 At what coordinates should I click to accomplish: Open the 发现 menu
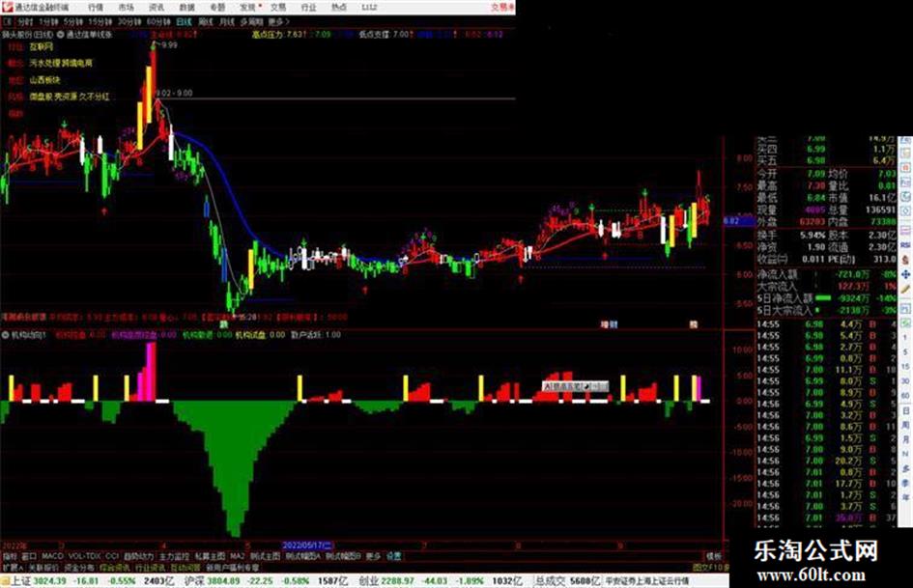tap(248, 8)
